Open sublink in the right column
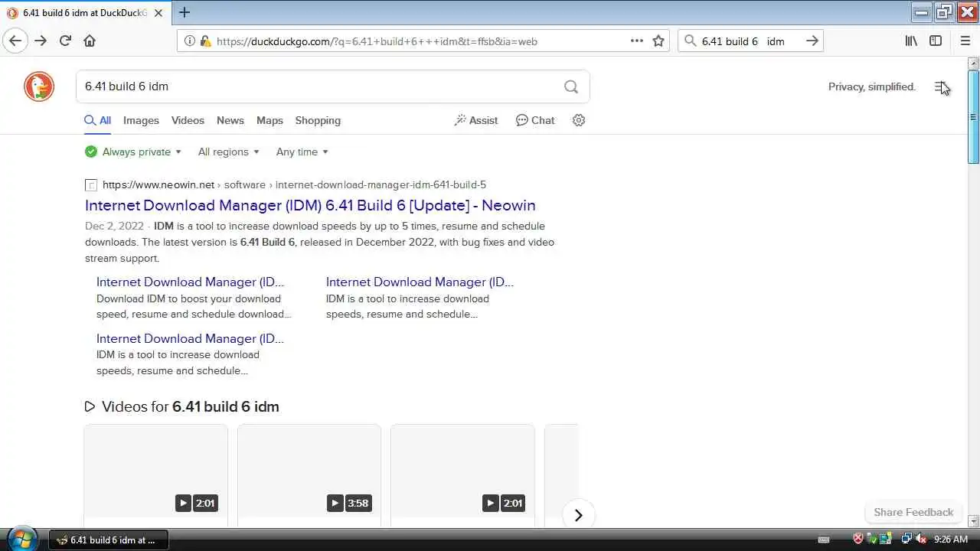The height and width of the screenshot is (551, 980). click(420, 282)
